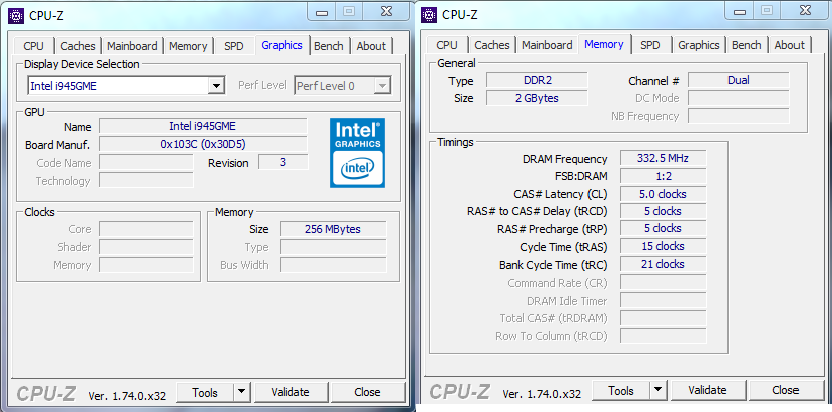Open Display Device Selection dropdown Intel i945GME

click(x=126, y=85)
